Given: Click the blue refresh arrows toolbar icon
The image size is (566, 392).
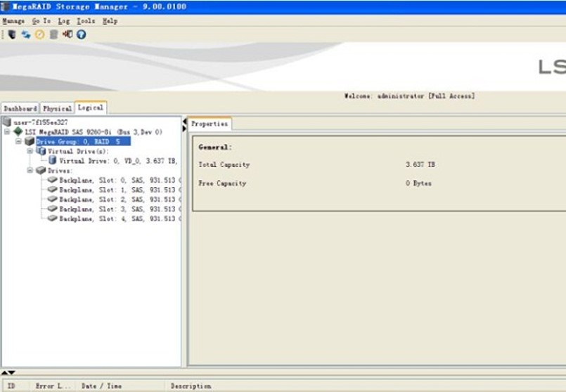Looking at the screenshot, I should (26, 34).
